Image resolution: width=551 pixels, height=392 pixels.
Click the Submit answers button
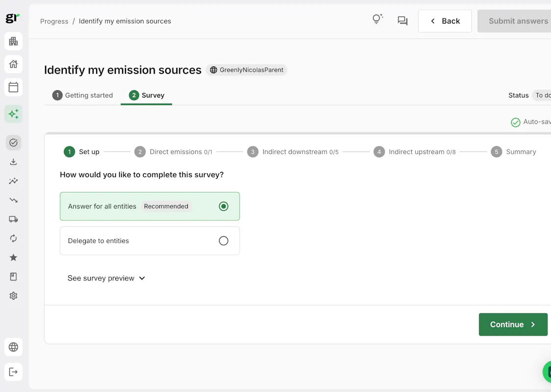(x=514, y=21)
